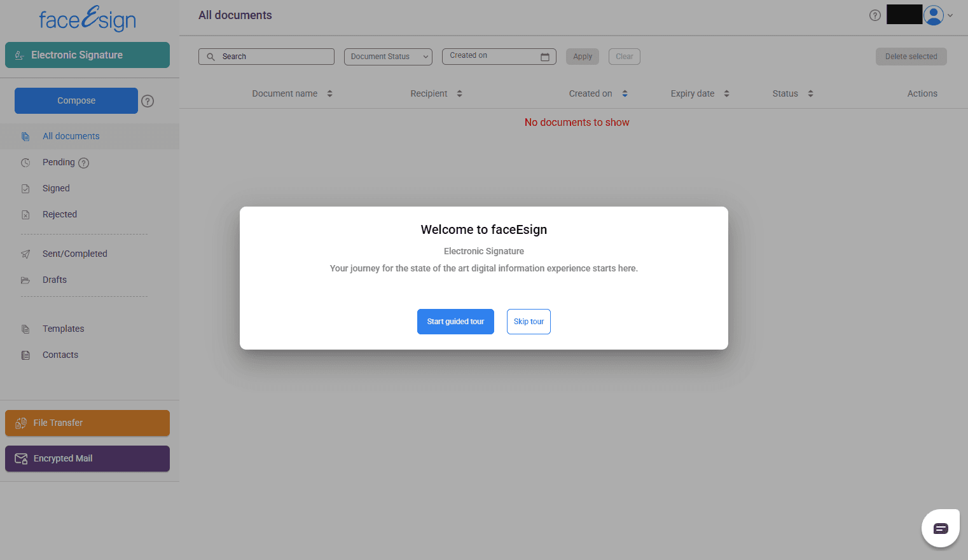968x560 pixels.
Task: Expand the Document Status dropdown
Action: coord(388,57)
